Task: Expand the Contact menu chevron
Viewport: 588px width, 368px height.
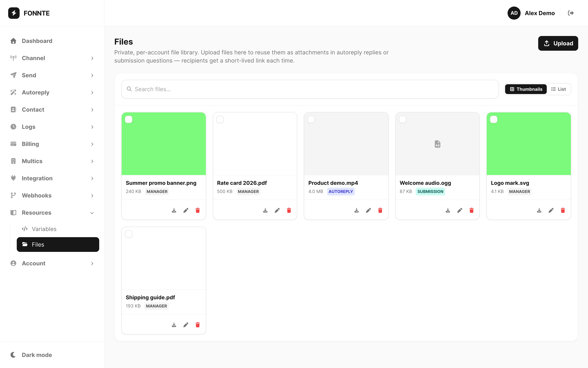Action: pos(92,110)
